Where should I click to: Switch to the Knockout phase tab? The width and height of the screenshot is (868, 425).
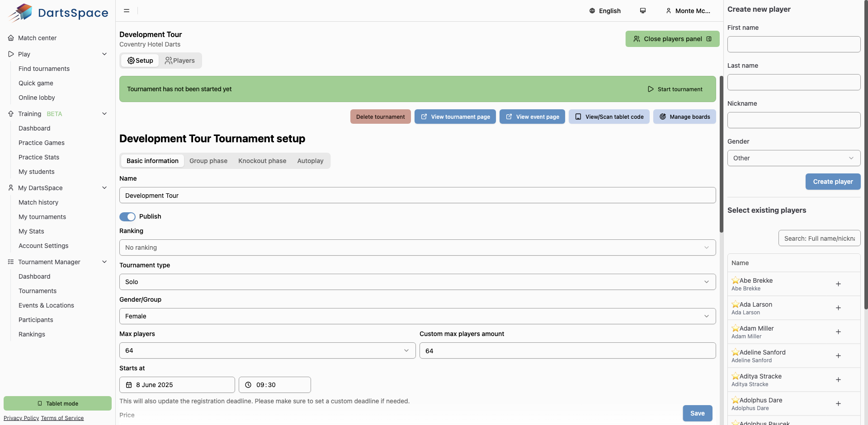(262, 161)
